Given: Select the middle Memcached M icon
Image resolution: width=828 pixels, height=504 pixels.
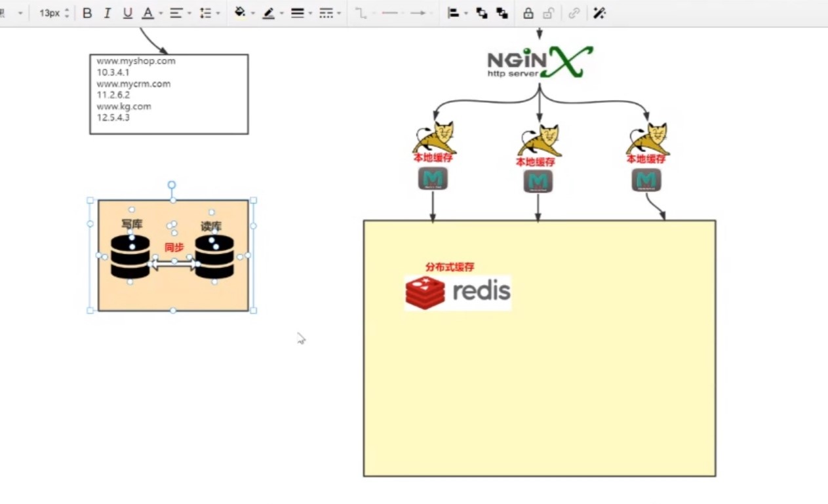Looking at the screenshot, I should pyautogui.click(x=538, y=181).
